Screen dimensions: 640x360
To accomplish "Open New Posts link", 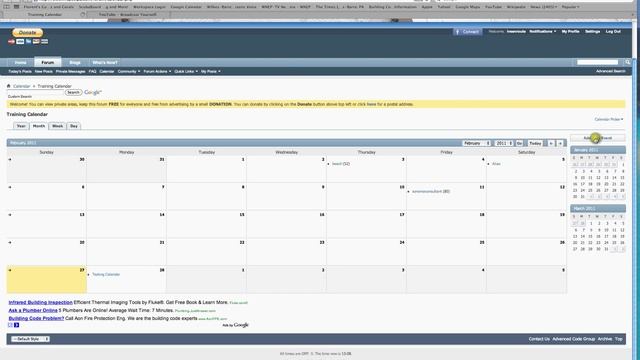I will point(44,71).
